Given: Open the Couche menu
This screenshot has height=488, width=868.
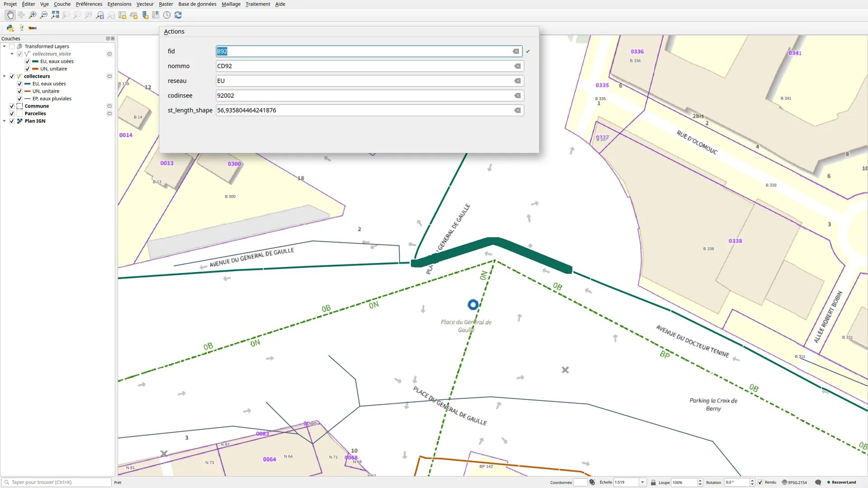Looking at the screenshot, I should [62, 4].
